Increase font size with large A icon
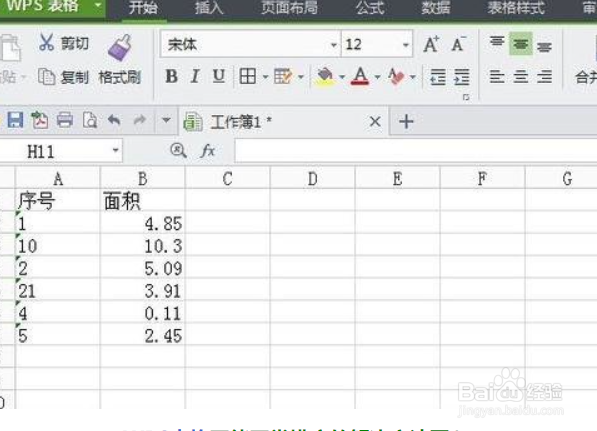The height and width of the screenshot is (431, 597). click(431, 44)
